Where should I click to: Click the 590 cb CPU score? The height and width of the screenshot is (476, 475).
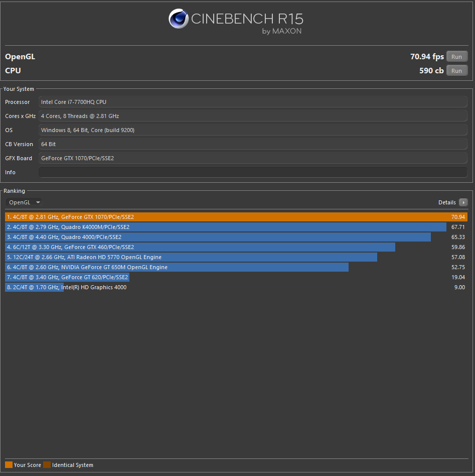point(431,71)
